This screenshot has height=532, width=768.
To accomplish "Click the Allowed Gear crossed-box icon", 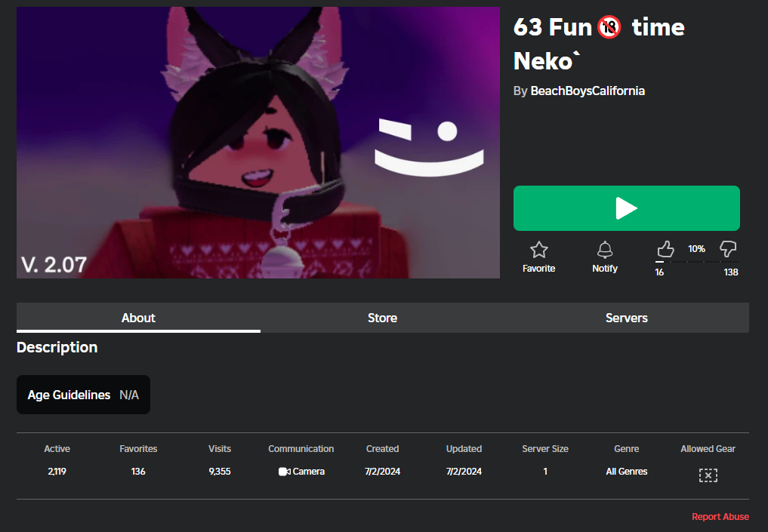I will click(708, 475).
